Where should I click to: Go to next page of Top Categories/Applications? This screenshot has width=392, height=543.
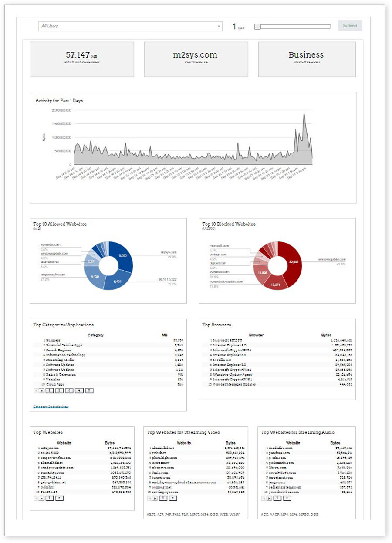tap(42, 390)
